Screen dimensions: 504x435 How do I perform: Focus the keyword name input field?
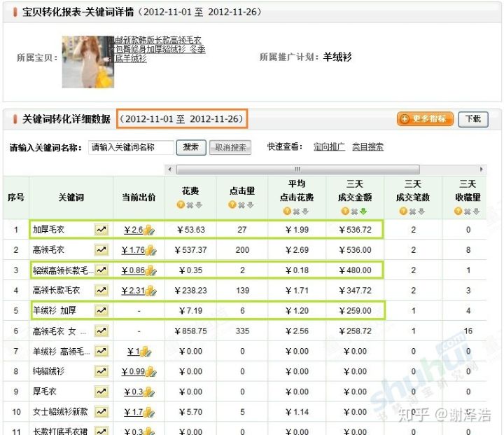(x=131, y=147)
